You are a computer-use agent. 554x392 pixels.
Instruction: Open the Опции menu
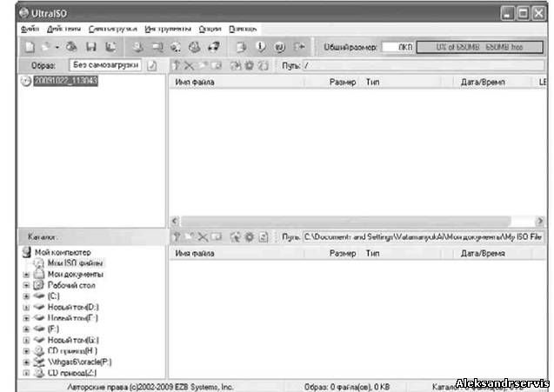210,29
